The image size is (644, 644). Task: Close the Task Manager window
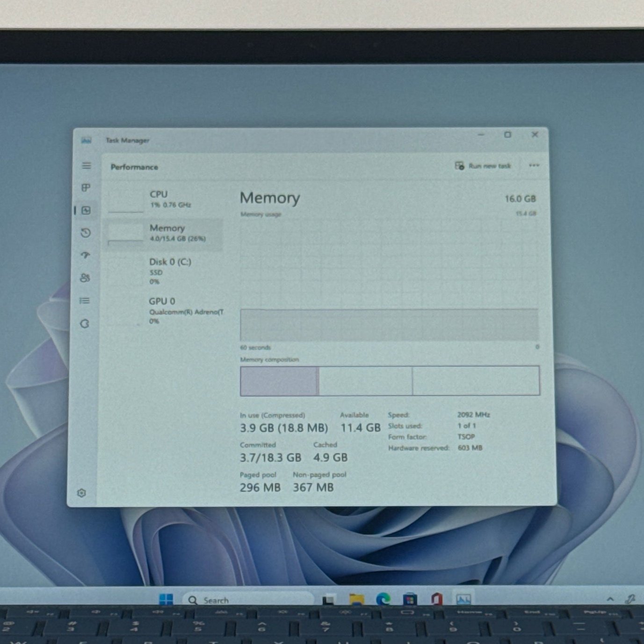pyautogui.click(x=535, y=135)
